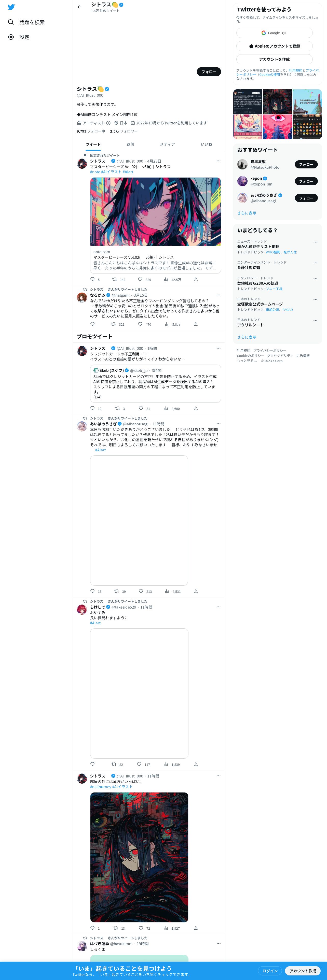Switch to the メディア tab
The width and height of the screenshot is (327, 980).
[x=168, y=145]
